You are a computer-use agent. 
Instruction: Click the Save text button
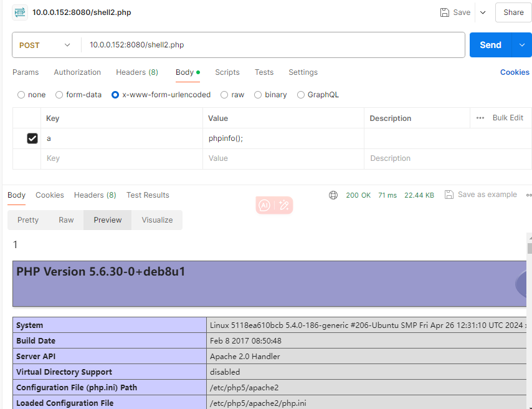click(462, 12)
